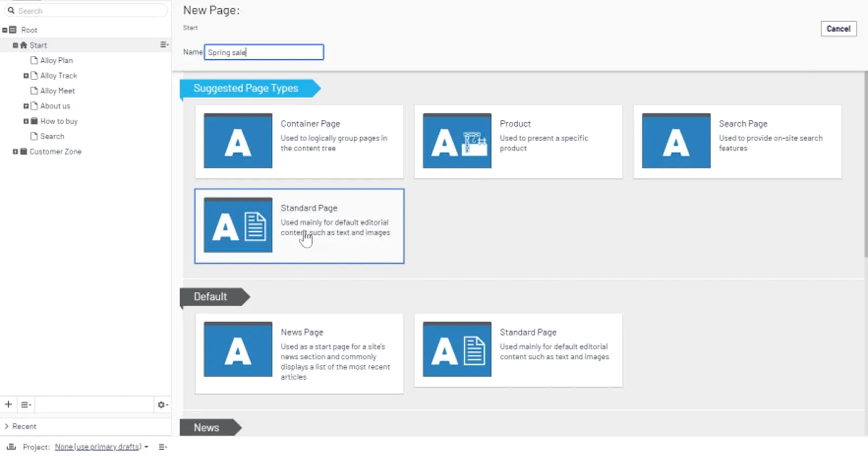This screenshot has width=868, height=456.
Task: Click the suggested Standard Page description text
Action: (x=335, y=227)
